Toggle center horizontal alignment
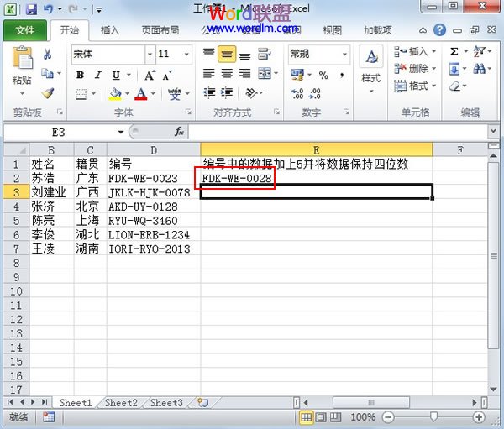Image resolution: width=504 pixels, height=429 pixels. [x=227, y=73]
